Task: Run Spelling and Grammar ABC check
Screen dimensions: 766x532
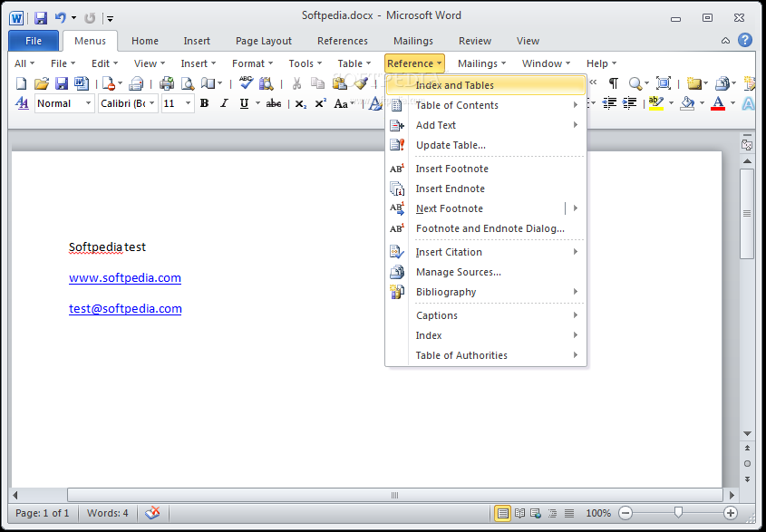Action: click(246, 82)
